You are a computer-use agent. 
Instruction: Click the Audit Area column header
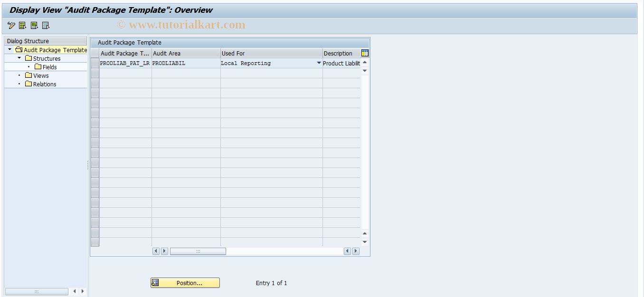186,53
